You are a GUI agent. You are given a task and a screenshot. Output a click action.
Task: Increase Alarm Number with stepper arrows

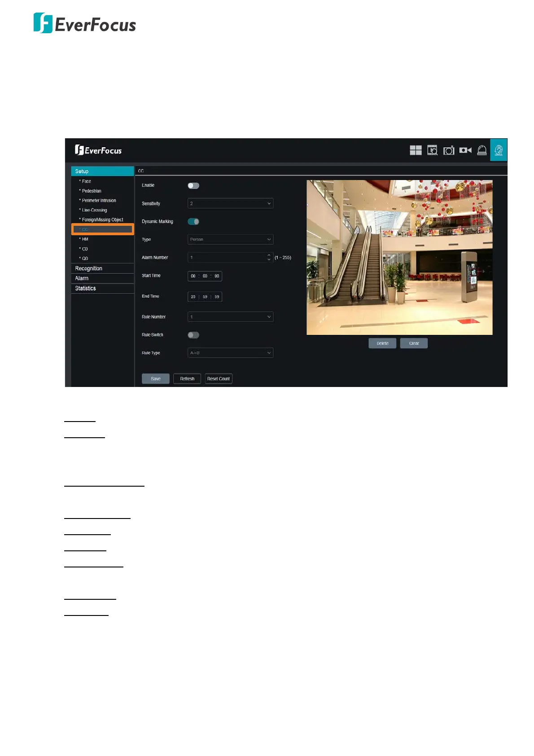[269, 255]
